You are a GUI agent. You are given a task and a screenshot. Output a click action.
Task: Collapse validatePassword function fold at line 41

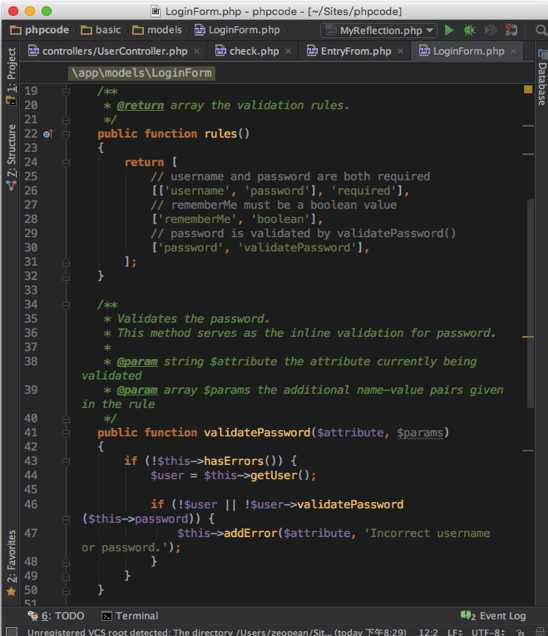(67, 433)
